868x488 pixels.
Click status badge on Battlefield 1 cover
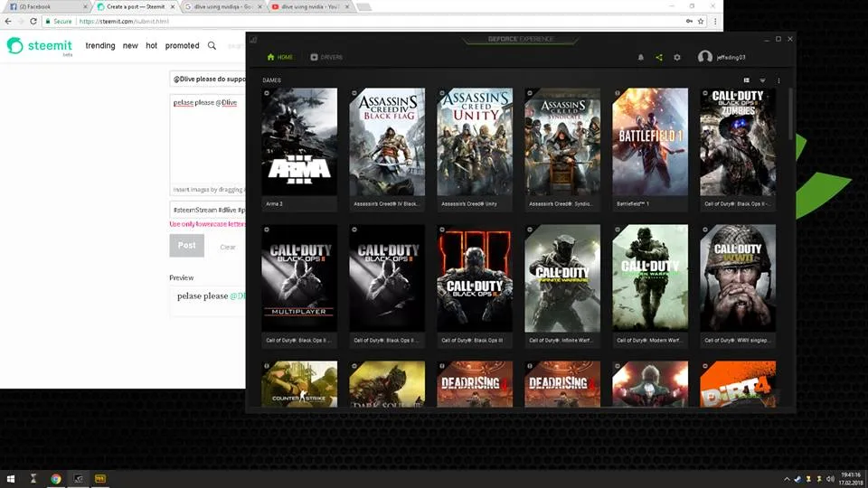click(618, 93)
